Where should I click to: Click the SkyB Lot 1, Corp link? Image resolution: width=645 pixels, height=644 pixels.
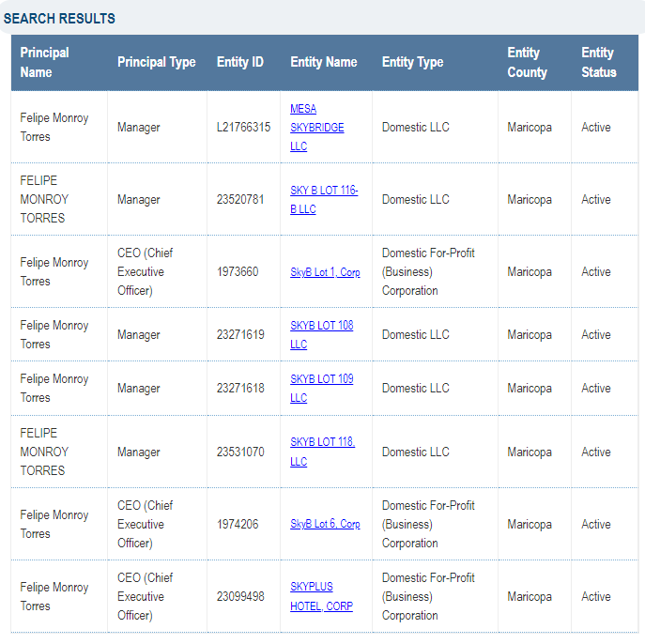[x=325, y=272]
